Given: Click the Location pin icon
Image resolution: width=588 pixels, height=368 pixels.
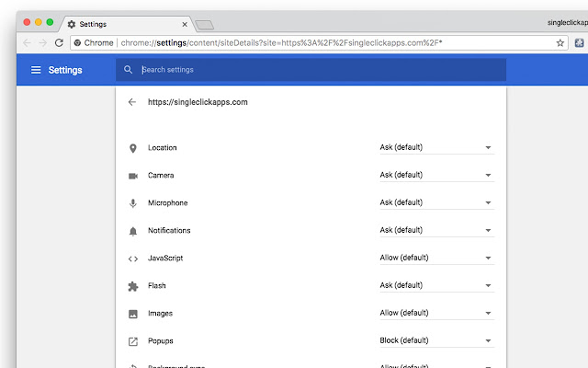Looking at the screenshot, I should click(x=132, y=148).
